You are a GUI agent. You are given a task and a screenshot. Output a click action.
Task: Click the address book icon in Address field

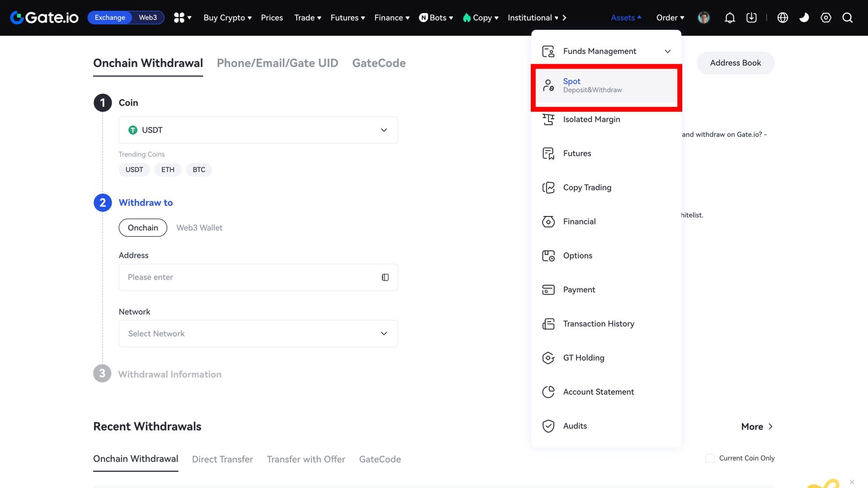385,277
